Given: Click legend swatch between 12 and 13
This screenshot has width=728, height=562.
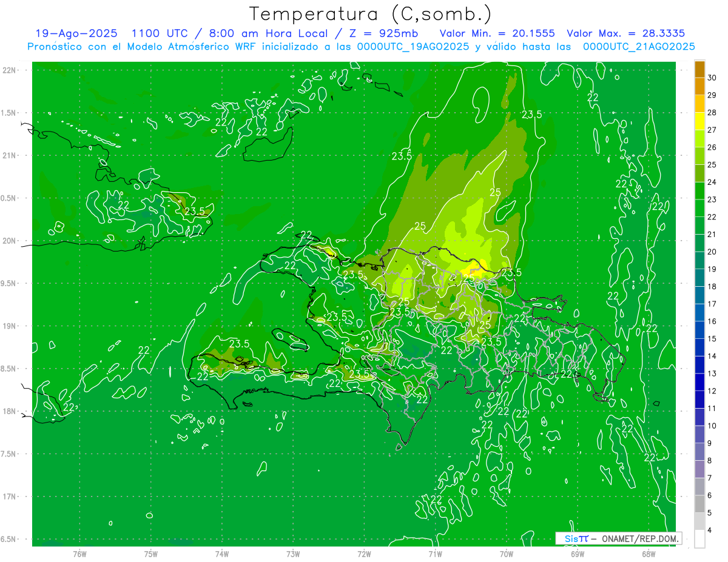Looking at the screenshot, I should pos(699,382).
